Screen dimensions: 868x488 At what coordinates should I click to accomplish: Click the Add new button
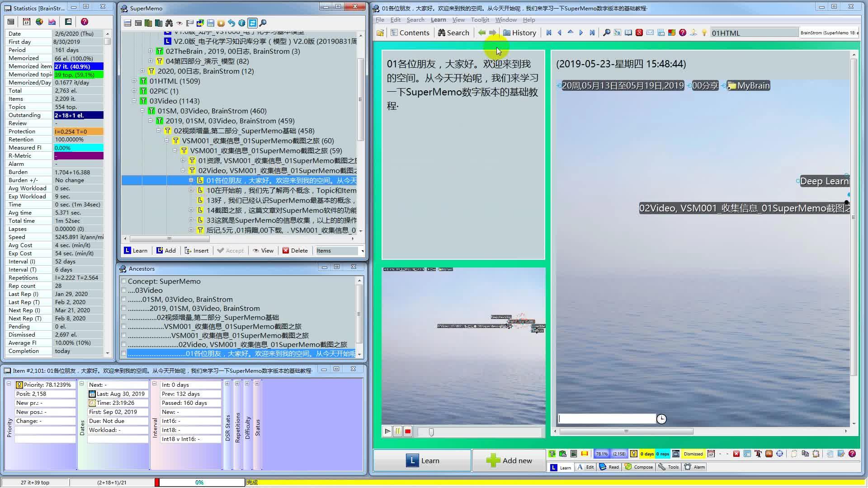pyautogui.click(x=509, y=460)
